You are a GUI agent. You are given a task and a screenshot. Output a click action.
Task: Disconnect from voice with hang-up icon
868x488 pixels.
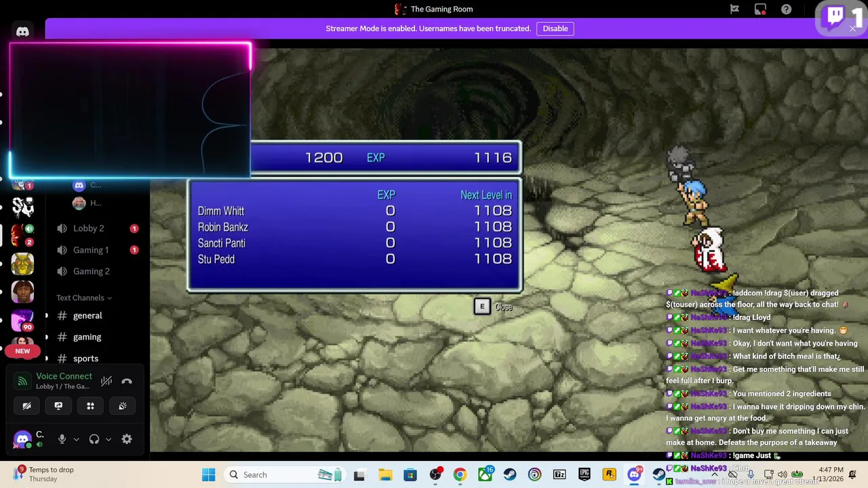point(127,381)
